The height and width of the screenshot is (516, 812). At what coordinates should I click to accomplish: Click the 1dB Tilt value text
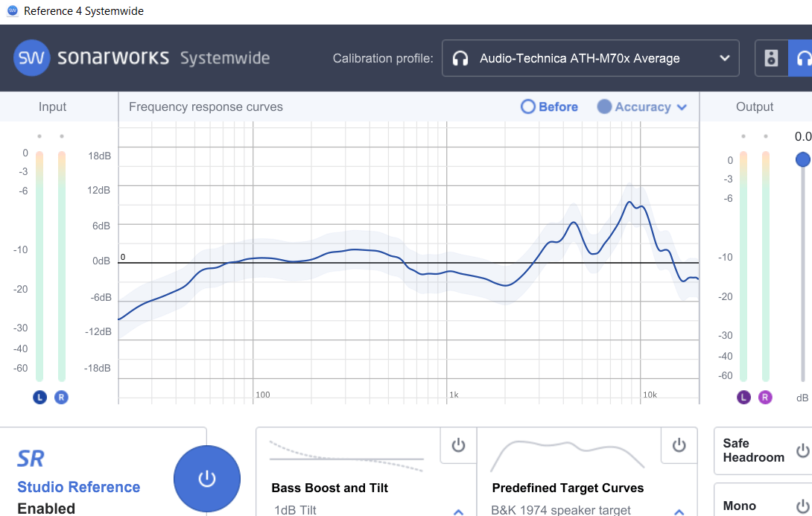[295, 510]
